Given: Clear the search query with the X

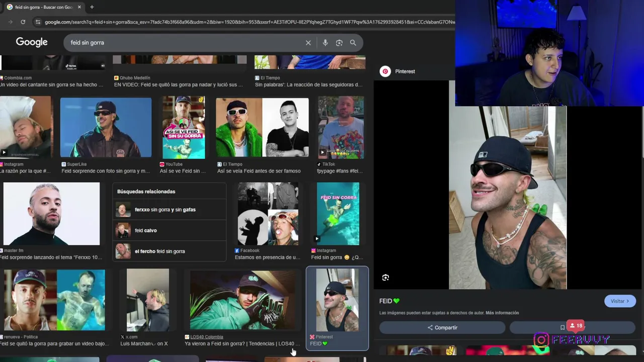Looking at the screenshot, I should pos(308,43).
